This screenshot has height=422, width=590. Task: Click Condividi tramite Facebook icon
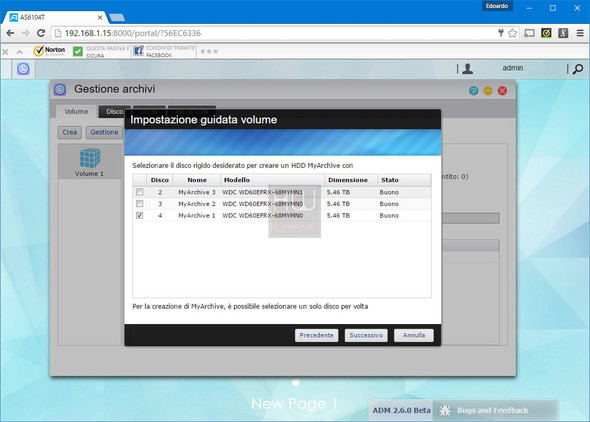pyautogui.click(x=138, y=51)
